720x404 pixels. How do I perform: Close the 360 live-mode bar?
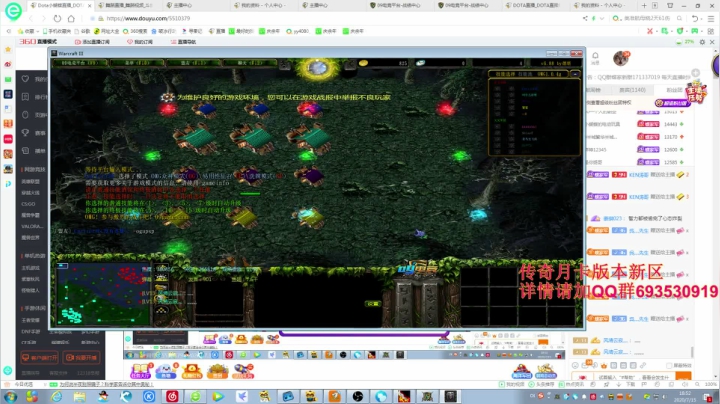(x=712, y=42)
